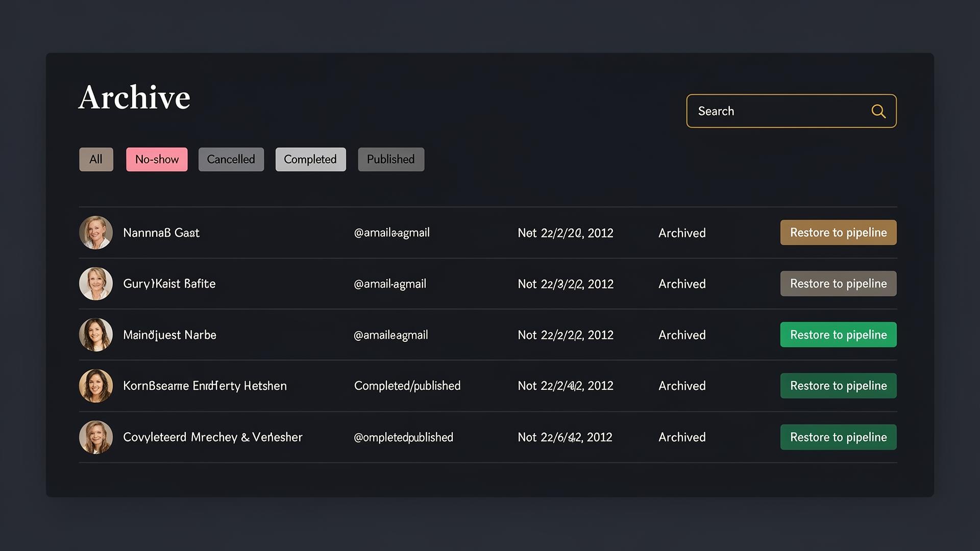Open Covyleteerd Mrechey & Venesher's avatar

96,437
